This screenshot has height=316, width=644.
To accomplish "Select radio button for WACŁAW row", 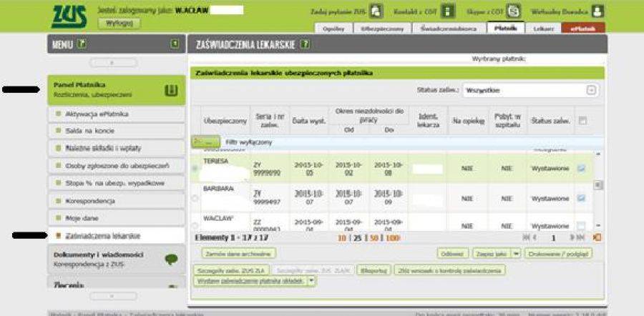I will 195,226.
